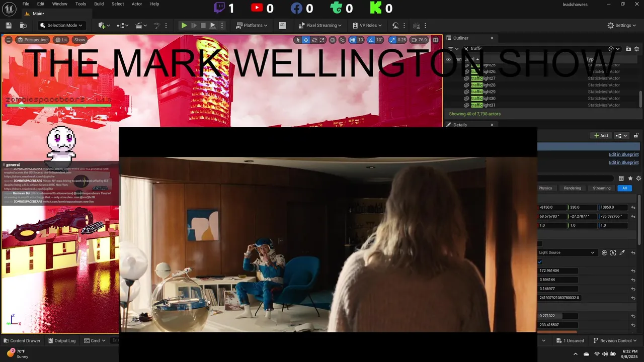The height and width of the screenshot is (362, 644).
Task: Choose the Scale gizmo tool
Action: point(323,40)
